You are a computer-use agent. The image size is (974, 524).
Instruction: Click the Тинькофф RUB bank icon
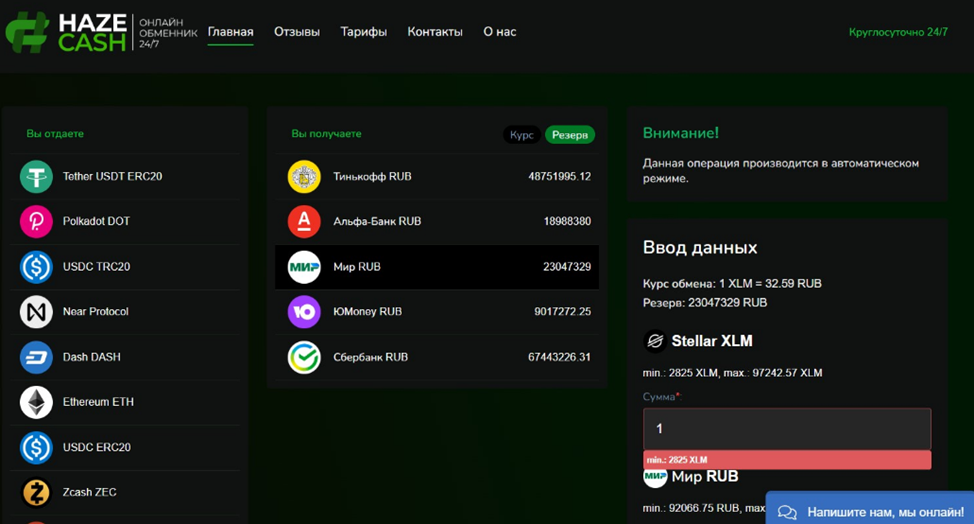point(304,176)
